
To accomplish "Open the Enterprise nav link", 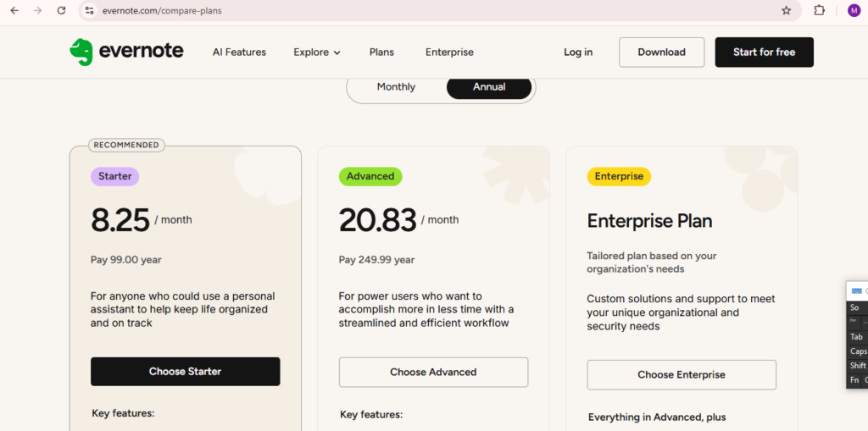I will click(x=449, y=52).
